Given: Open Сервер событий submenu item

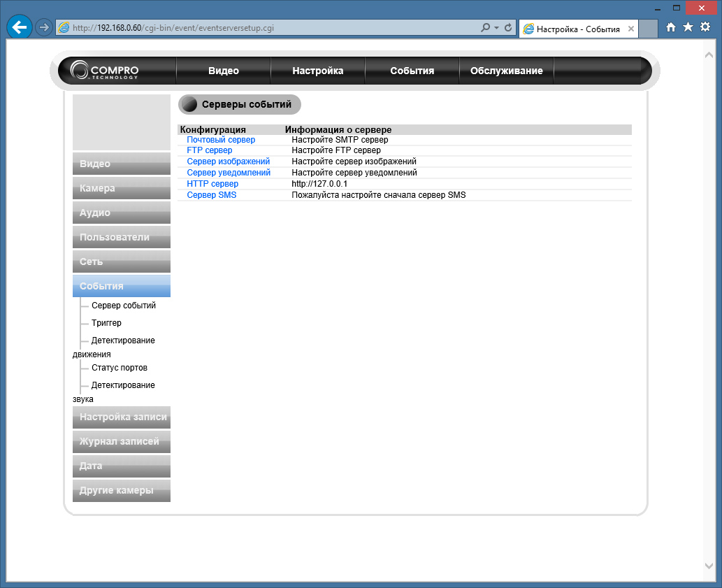Looking at the screenshot, I should point(124,306).
